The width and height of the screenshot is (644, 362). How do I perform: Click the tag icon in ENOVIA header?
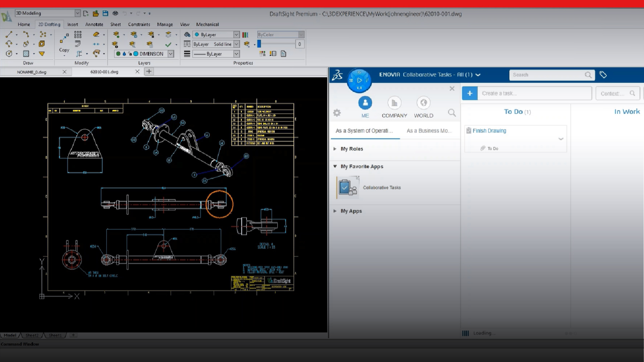[603, 75]
